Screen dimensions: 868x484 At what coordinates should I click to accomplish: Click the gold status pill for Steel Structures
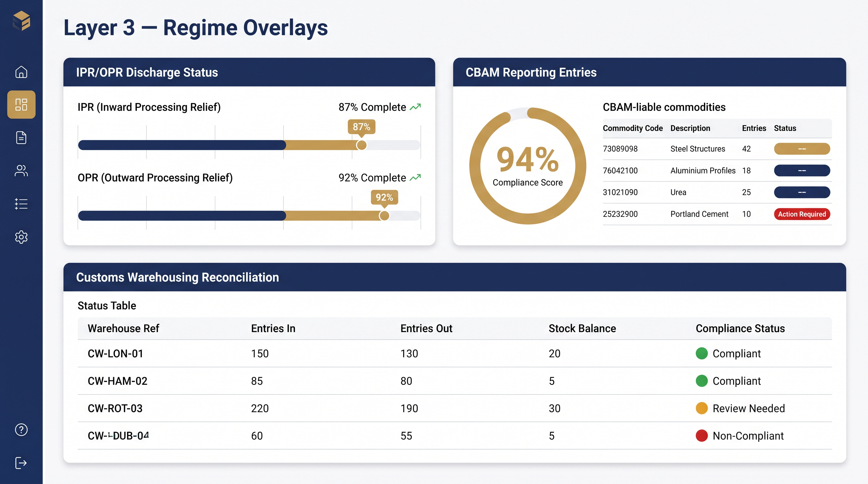(802, 149)
